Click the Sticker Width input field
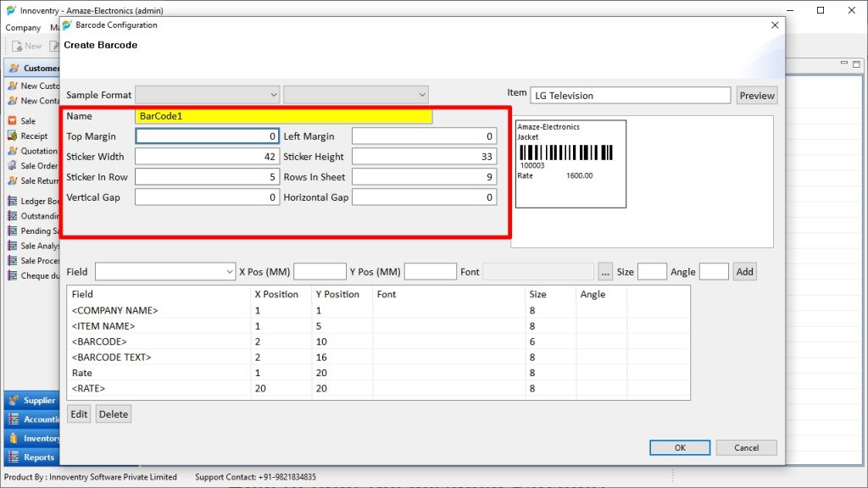The width and height of the screenshot is (868, 488). pyautogui.click(x=207, y=157)
